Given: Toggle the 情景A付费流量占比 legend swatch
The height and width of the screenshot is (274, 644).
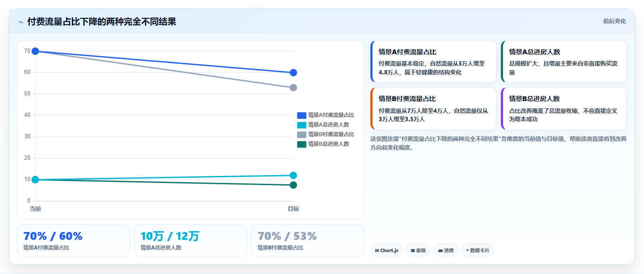Looking at the screenshot, I should (302, 115).
